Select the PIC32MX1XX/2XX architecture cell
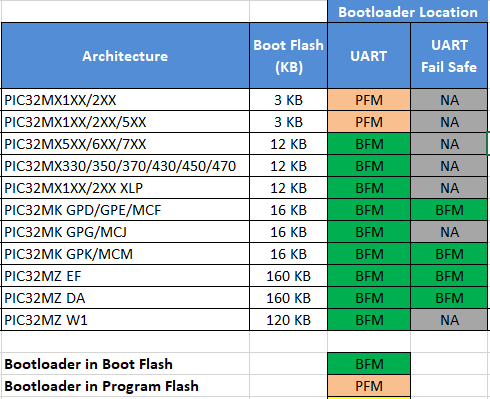Image resolution: width=490 pixels, height=399 pixels. pos(125,100)
